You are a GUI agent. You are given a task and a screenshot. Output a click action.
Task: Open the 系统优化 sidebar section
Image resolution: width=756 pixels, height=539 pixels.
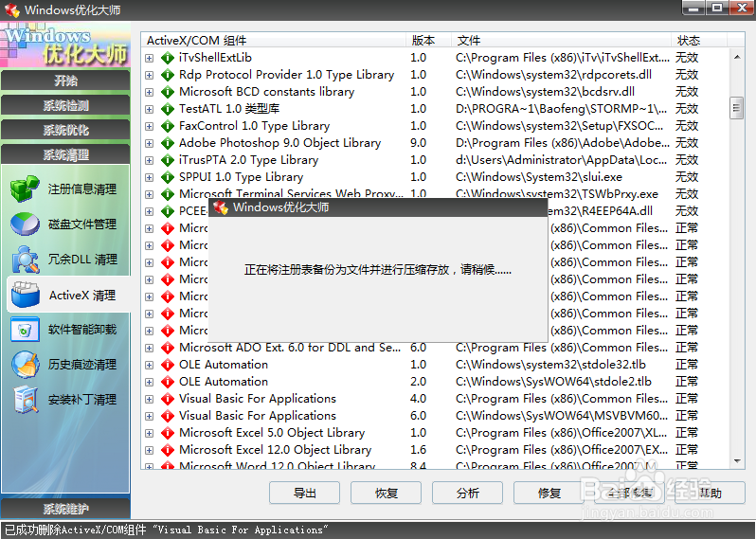pyautogui.click(x=65, y=130)
